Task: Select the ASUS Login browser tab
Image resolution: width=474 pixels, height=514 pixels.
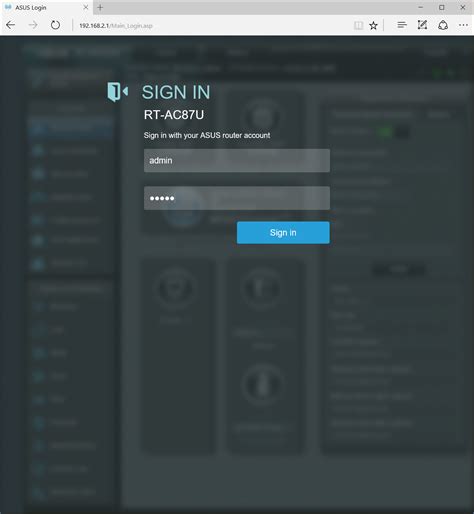Action: [47, 7]
